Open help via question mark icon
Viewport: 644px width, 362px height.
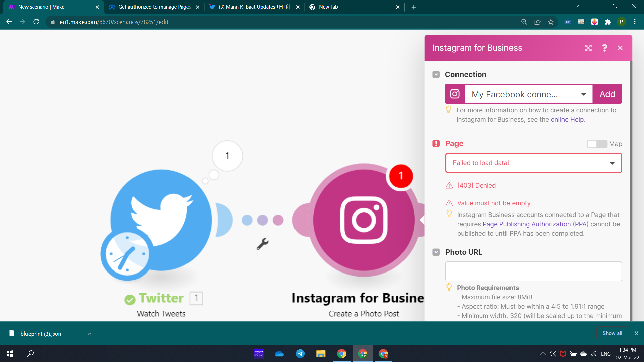(604, 48)
